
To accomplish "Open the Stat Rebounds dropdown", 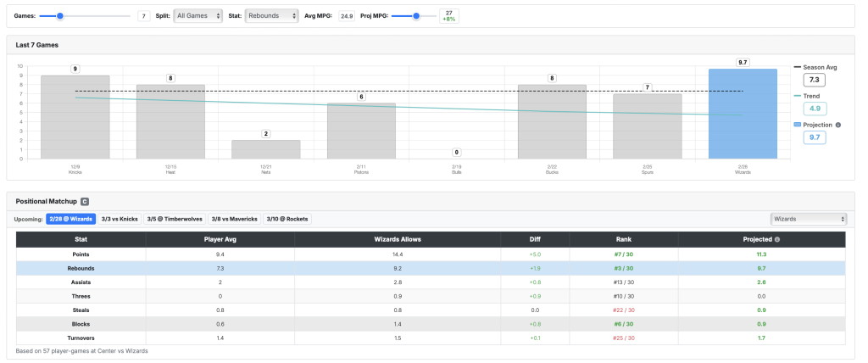I will 271,16.
